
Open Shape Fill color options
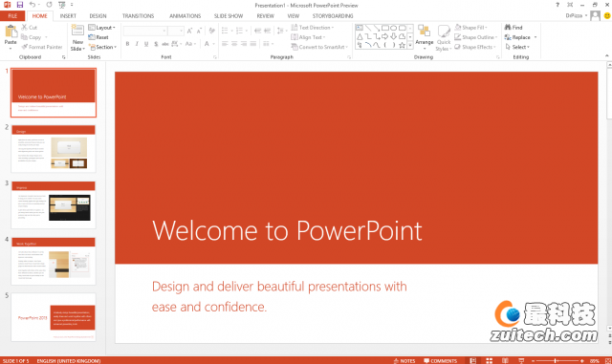[x=470, y=28]
